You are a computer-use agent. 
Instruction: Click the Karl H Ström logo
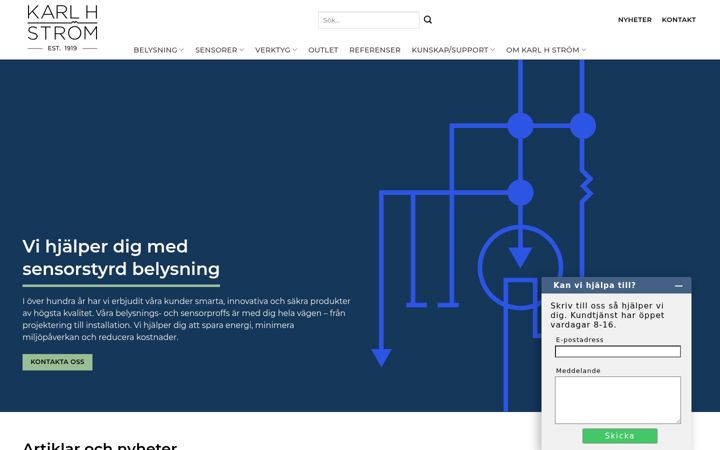(x=62, y=28)
